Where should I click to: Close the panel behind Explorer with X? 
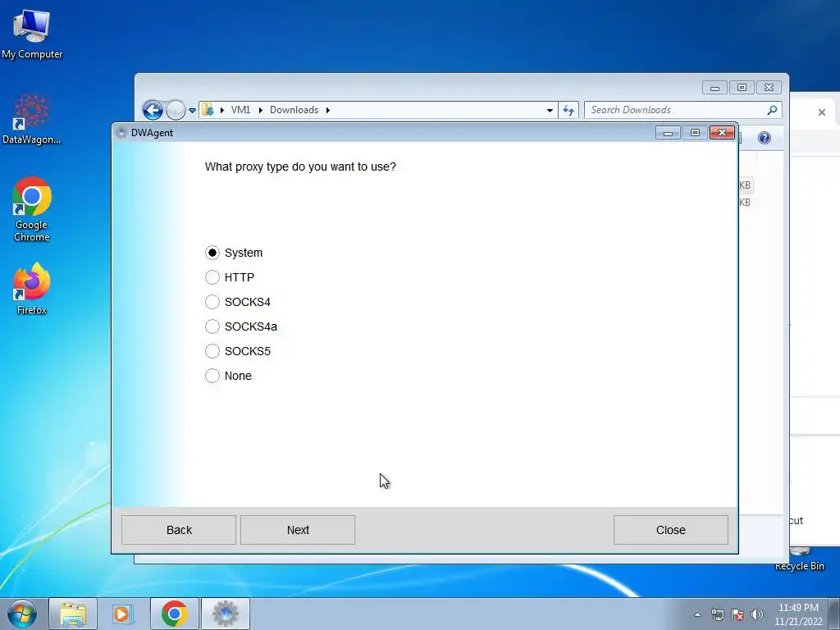(x=822, y=112)
